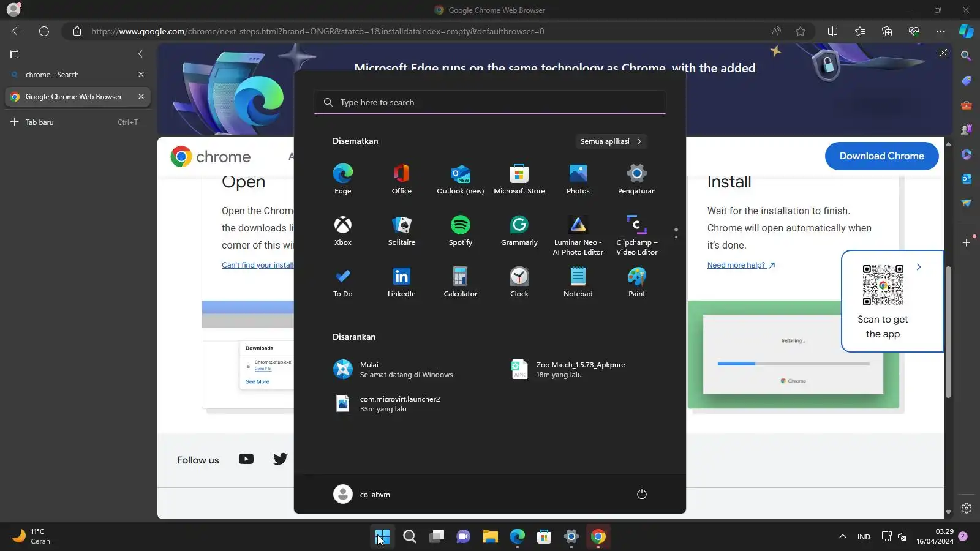Viewport: 980px width, 551px height.
Task: Click the browser back arrow
Action: (x=17, y=31)
